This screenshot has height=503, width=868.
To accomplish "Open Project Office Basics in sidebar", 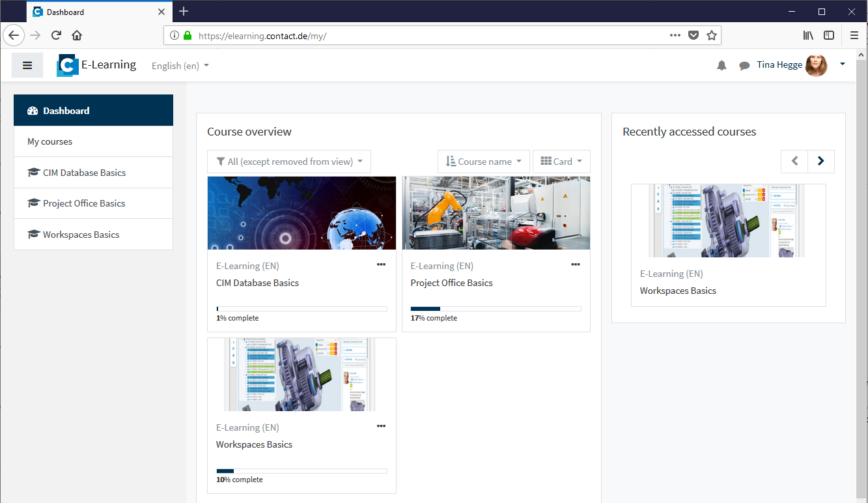I will [x=84, y=203].
